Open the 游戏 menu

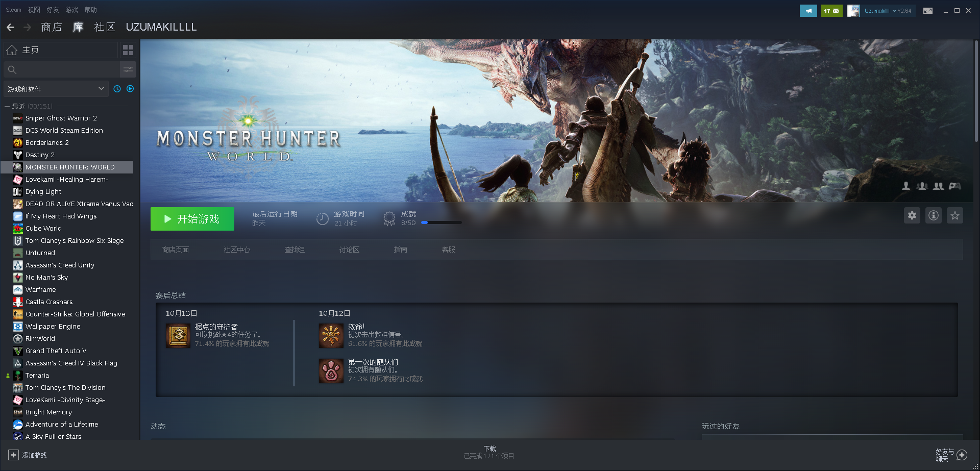point(71,10)
